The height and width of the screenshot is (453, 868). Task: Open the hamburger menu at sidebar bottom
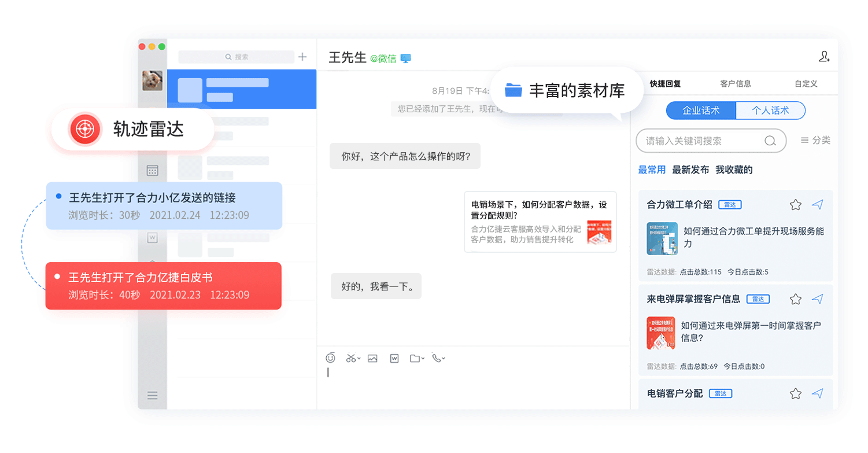click(152, 396)
